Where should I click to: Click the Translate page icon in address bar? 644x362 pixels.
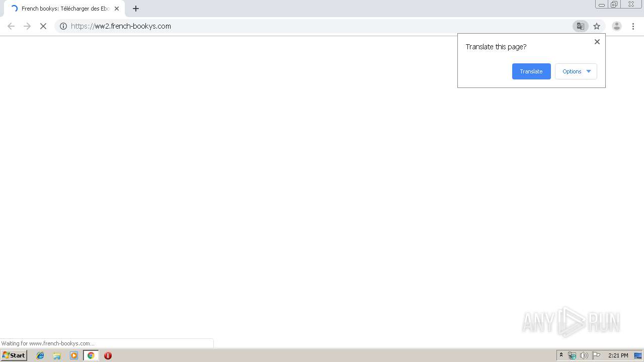(x=580, y=26)
